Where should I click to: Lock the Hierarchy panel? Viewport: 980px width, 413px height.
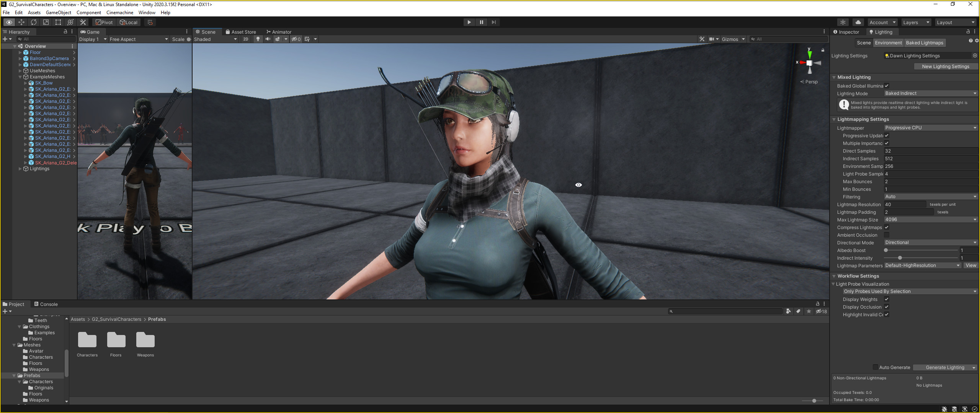click(65, 32)
